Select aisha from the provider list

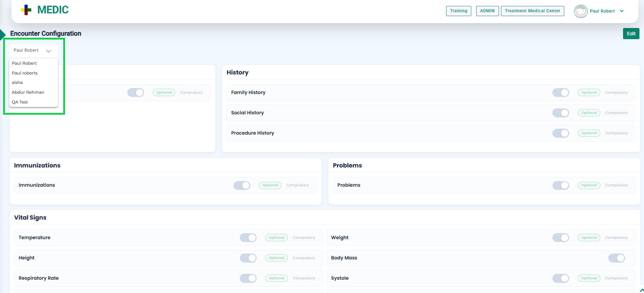tap(17, 83)
